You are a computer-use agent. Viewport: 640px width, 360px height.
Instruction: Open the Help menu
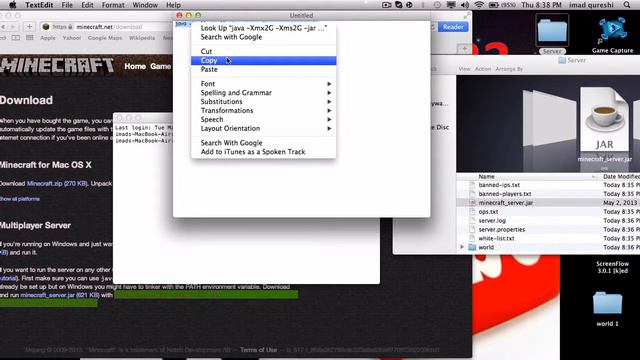pyautogui.click(x=173, y=5)
